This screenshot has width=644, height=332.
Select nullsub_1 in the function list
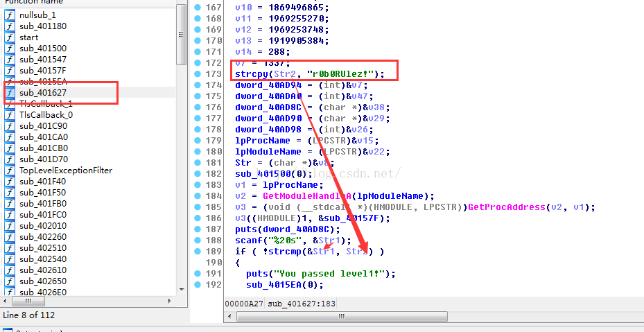(37, 15)
